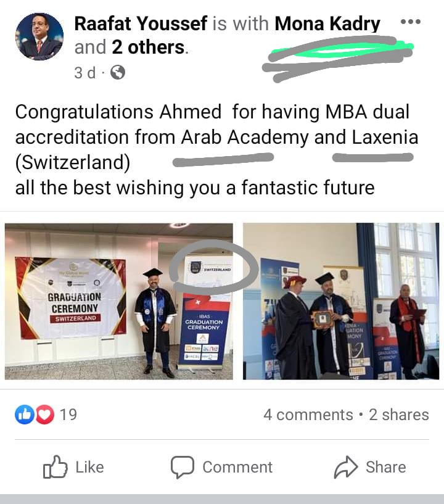Click the red heart reaction icon
444x504 pixels.
(44, 415)
